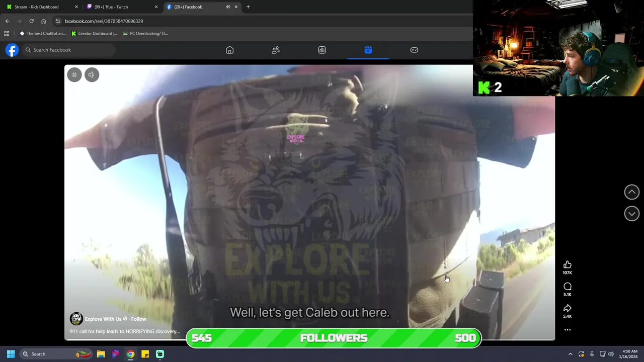Open Explore With Us profile name
The image size is (644, 362).
pos(103,319)
